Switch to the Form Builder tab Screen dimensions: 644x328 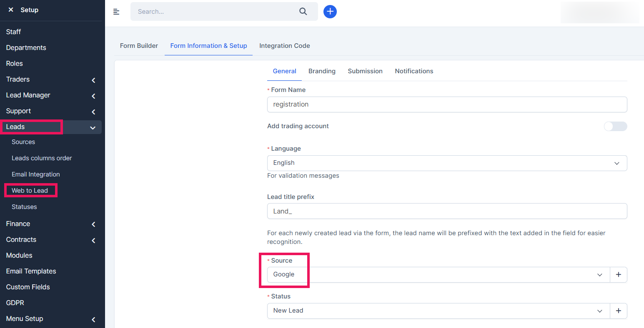(139, 46)
